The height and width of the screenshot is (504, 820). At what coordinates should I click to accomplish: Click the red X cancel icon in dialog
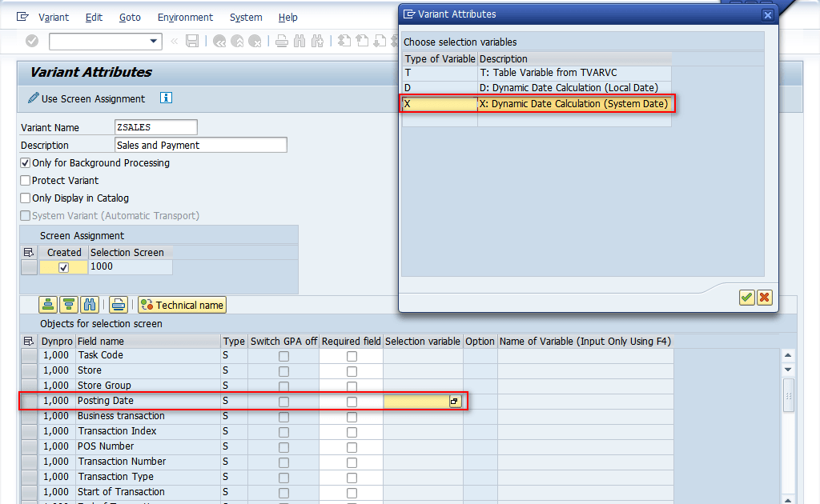(x=765, y=298)
